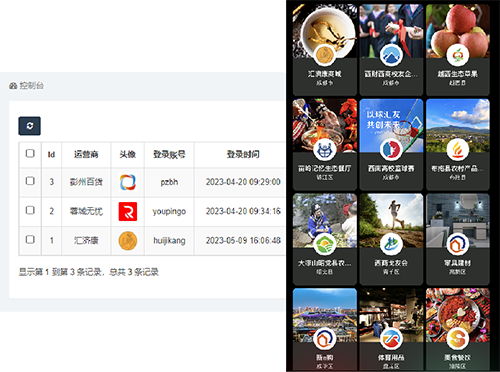
Task: Click the 西南高校篮球赛 card title
Action: pyautogui.click(x=391, y=168)
